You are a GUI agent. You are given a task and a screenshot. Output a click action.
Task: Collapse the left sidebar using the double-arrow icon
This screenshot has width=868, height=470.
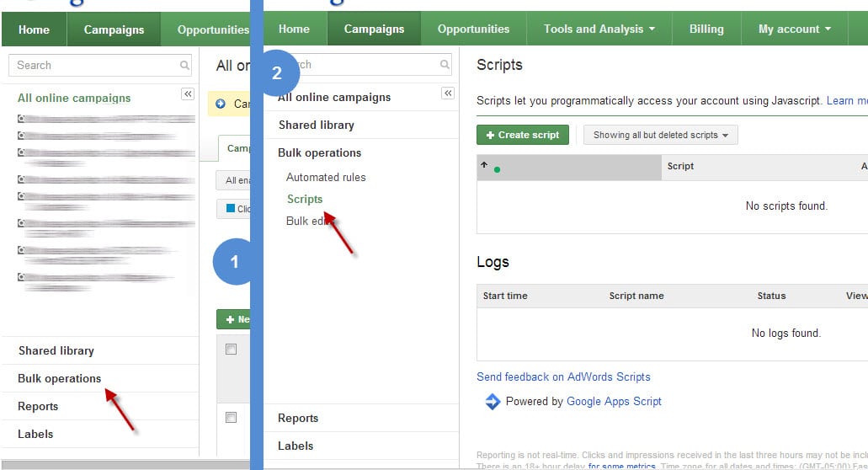(x=188, y=94)
